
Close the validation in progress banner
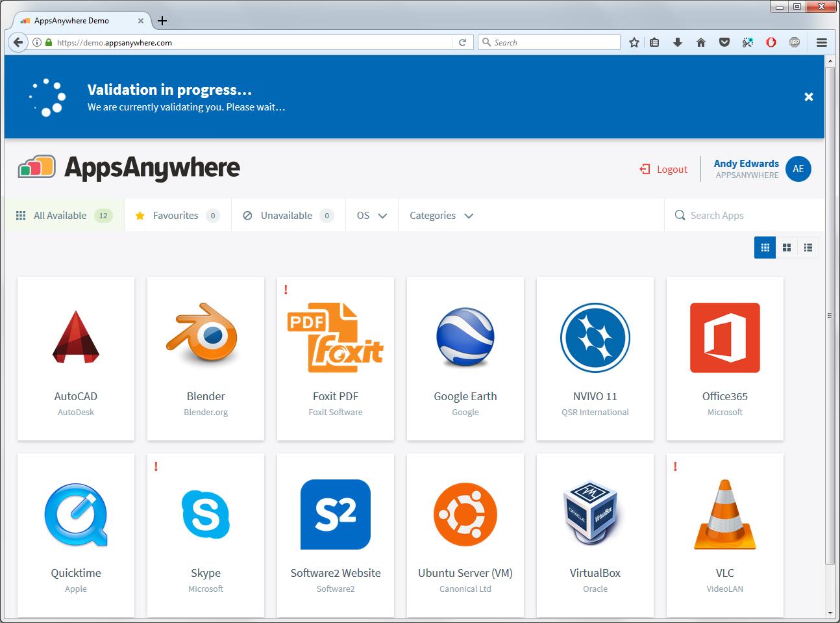[x=809, y=97]
